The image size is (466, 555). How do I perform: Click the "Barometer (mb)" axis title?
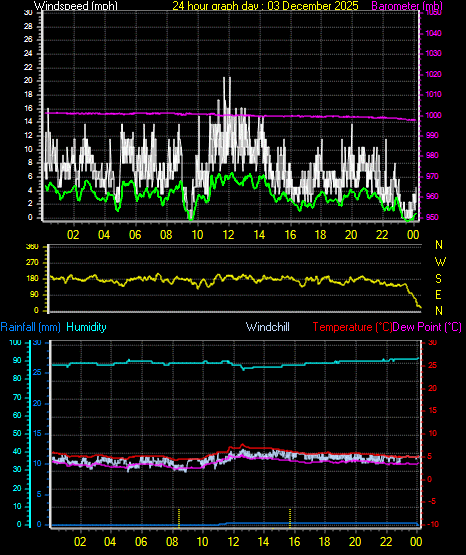click(407, 5)
